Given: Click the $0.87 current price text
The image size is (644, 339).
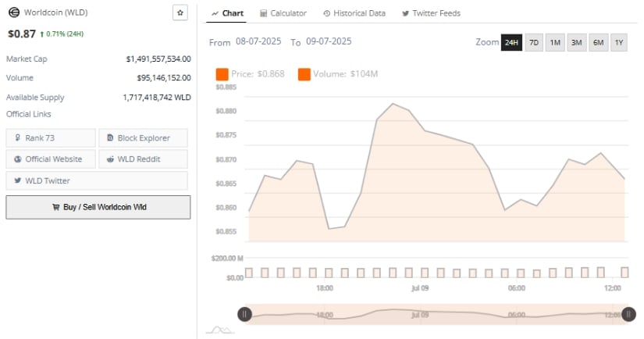Looking at the screenshot, I should point(22,34).
